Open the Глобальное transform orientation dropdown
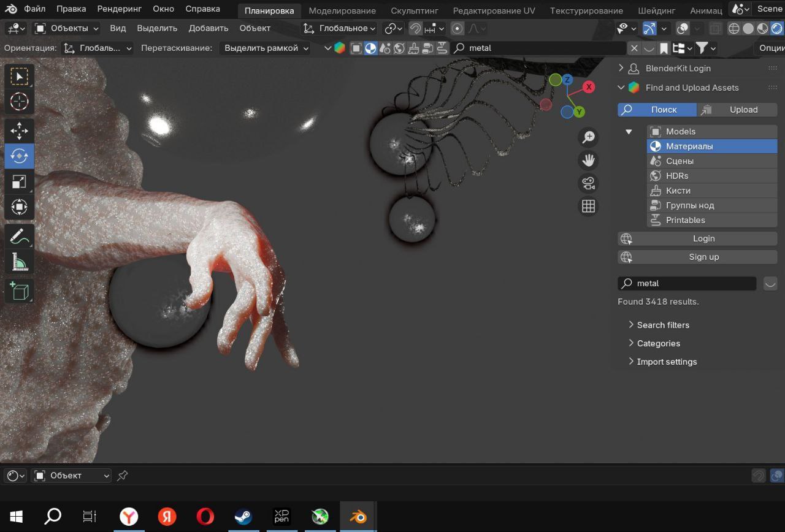 pos(339,29)
